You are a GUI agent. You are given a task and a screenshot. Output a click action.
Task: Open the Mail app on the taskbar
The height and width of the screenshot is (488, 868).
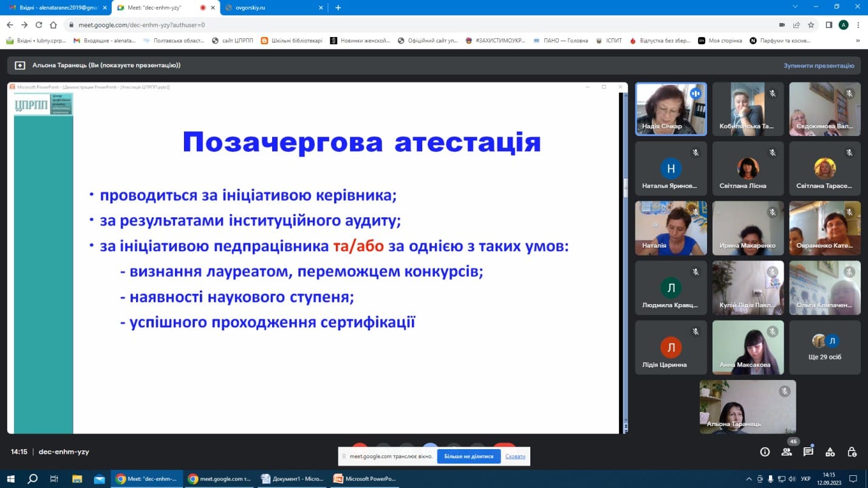point(99,479)
